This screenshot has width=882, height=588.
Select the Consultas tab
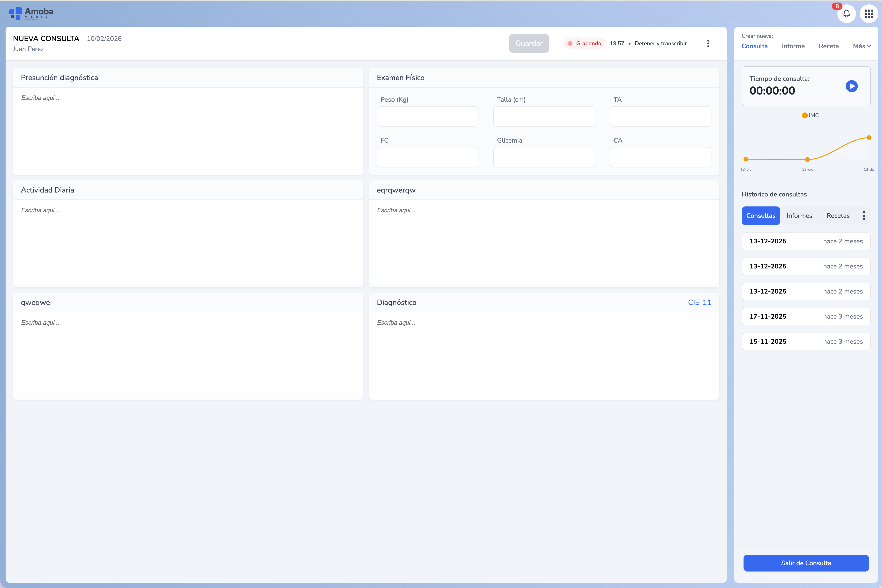[x=761, y=216]
